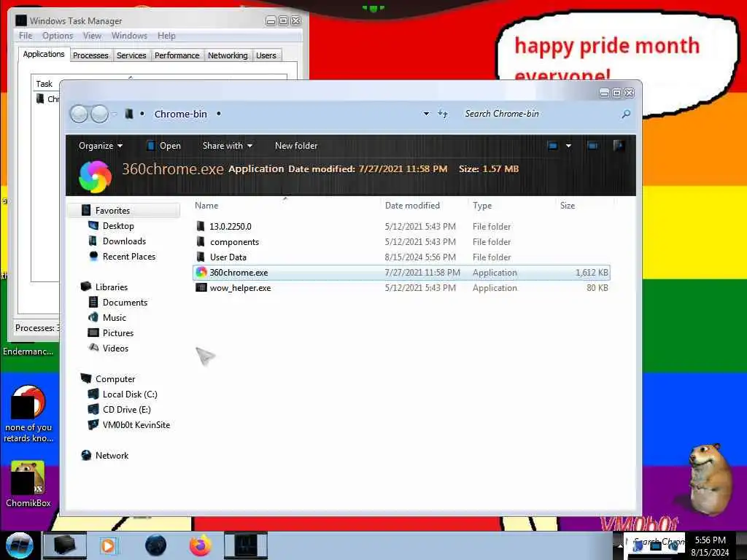Select Libraries in the navigation pane
This screenshot has height=560, width=747.
point(112,287)
